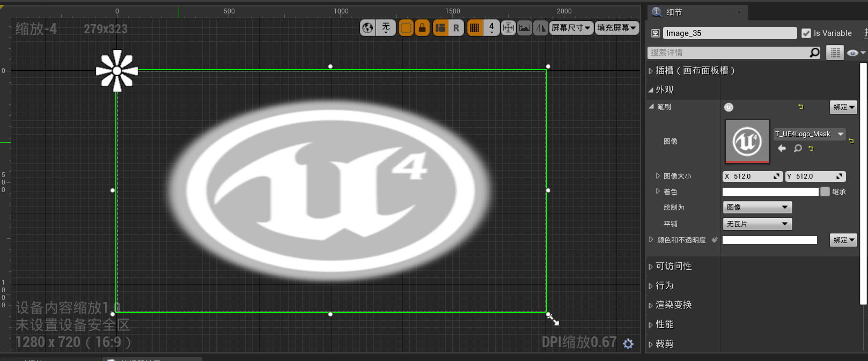868x361 pixels.
Task: Open the T_UE4Logo_Mask asset dropdown
Action: [x=810, y=134]
